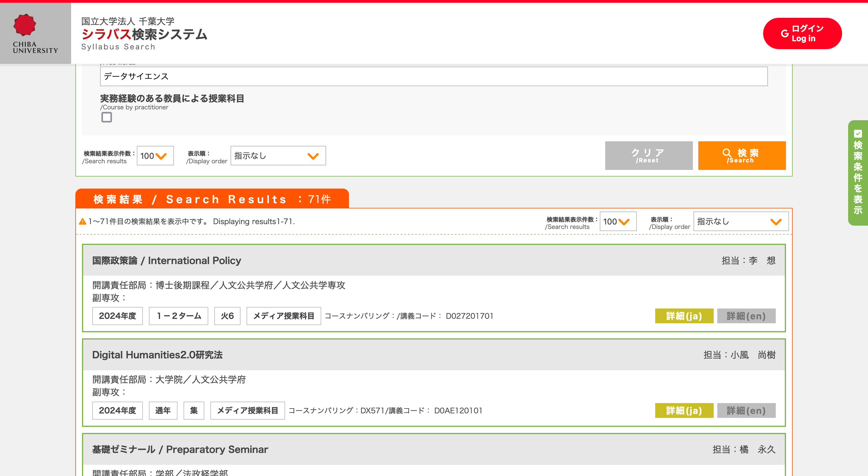Click the Google icon in the login button
The image size is (868, 476).
point(785,33)
